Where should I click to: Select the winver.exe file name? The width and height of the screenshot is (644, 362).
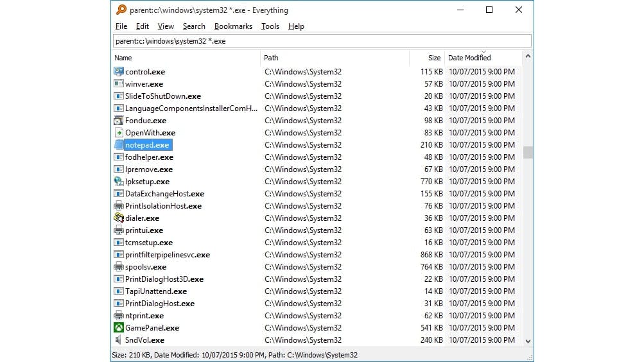[144, 83]
